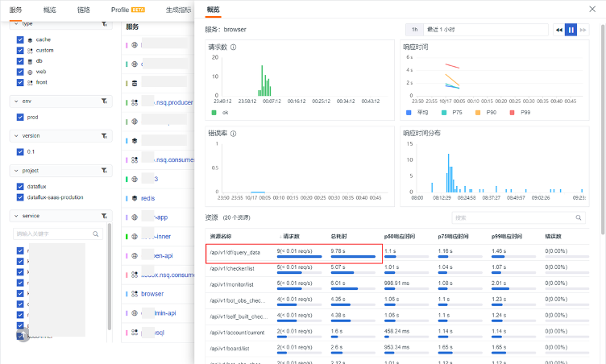The height and width of the screenshot is (364, 606).
Task: Toggle the P99 legend swatch
Action: pyautogui.click(x=512, y=113)
